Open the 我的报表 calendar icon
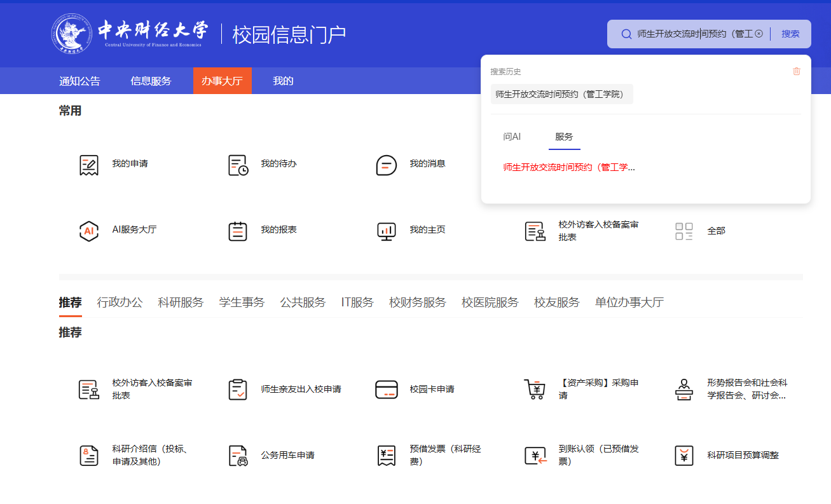The image size is (831, 504). click(x=238, y=231)
